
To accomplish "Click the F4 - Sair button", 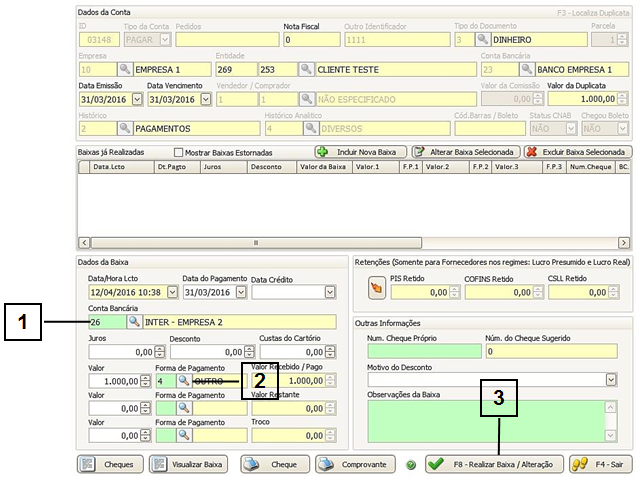I will pyautogui.click(x=599, y=464).
